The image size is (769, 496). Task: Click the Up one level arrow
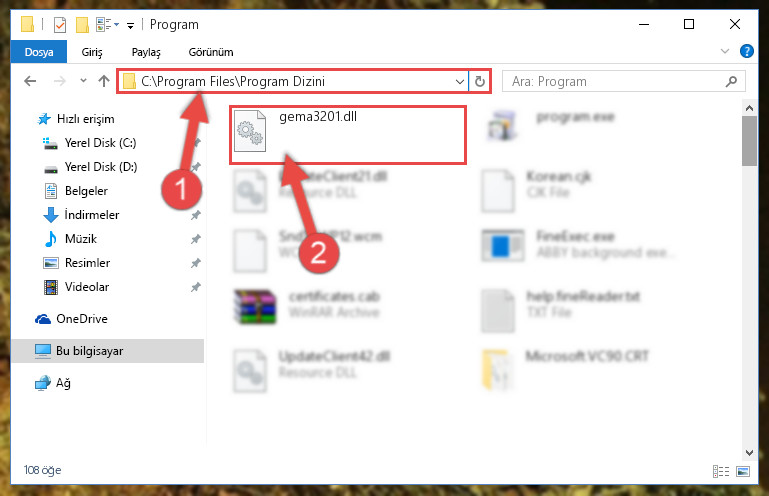tap(103, 81)
